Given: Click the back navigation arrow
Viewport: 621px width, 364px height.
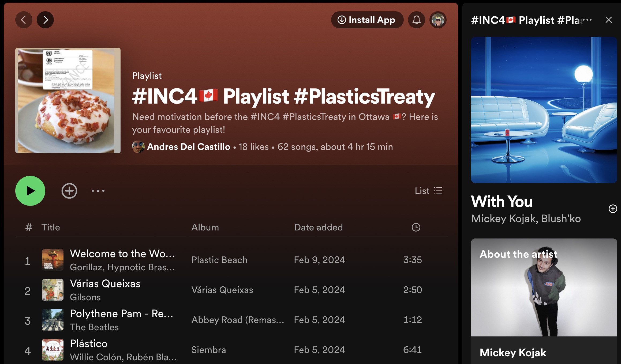Looking at the screenshot, I should 24,20.
